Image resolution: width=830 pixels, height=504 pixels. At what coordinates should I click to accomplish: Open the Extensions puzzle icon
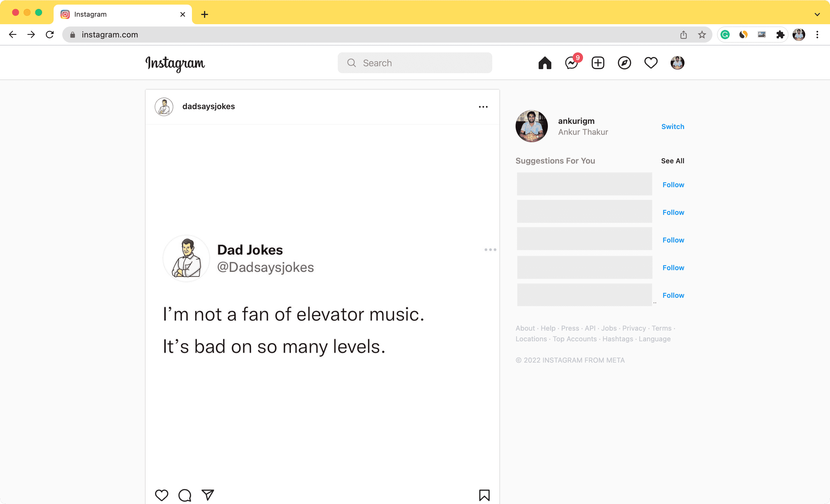pyautogui.click(x=780, y=34)
